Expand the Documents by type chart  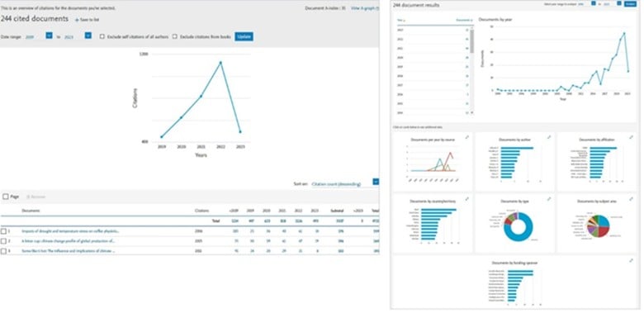(x=549, y=199)
